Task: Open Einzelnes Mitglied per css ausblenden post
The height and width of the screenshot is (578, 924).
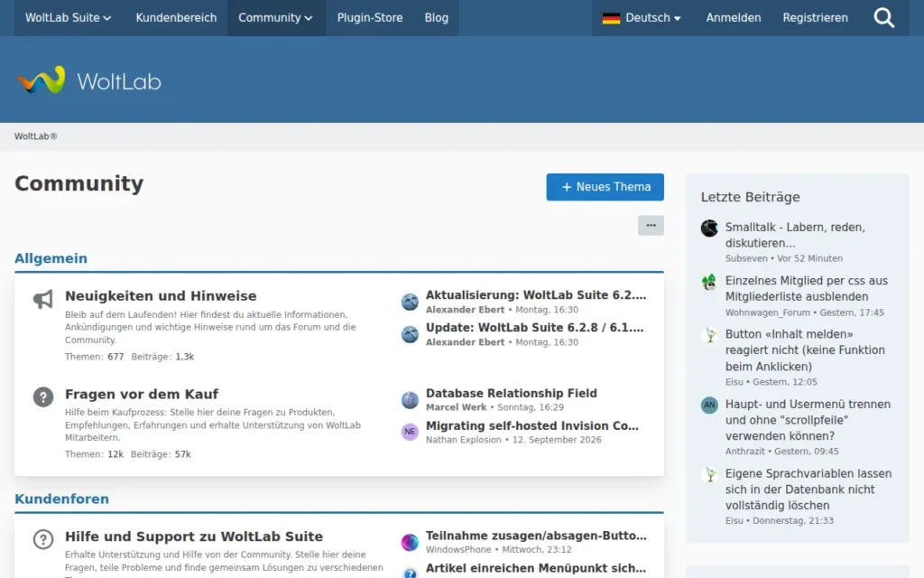Action: [806, 288]
